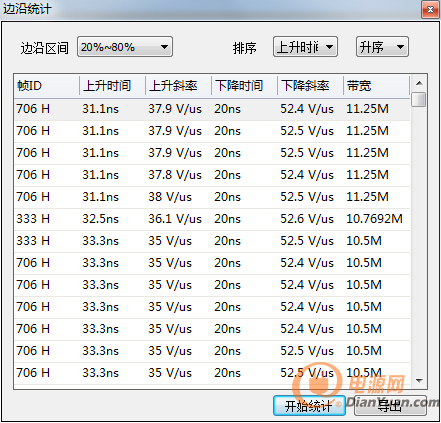Click the 开始统计 button
This screenshot has width=441, height=423.
pyautogui.click(x=309, y=406)
